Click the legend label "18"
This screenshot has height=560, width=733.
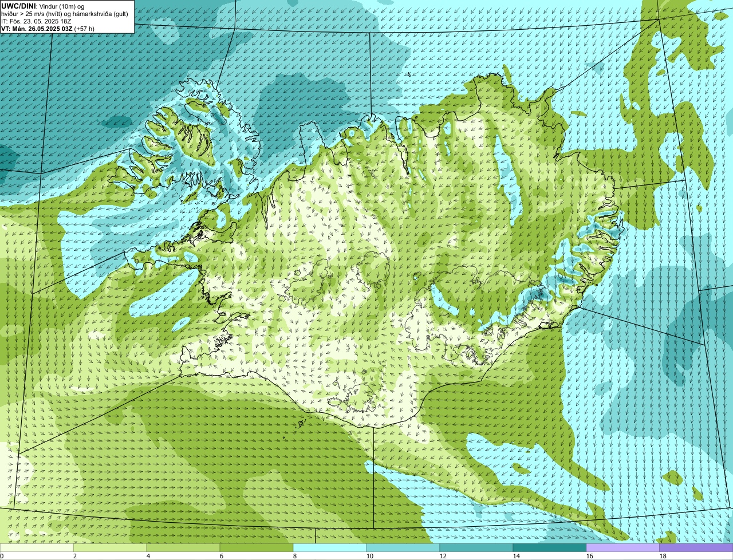(663, 556)
